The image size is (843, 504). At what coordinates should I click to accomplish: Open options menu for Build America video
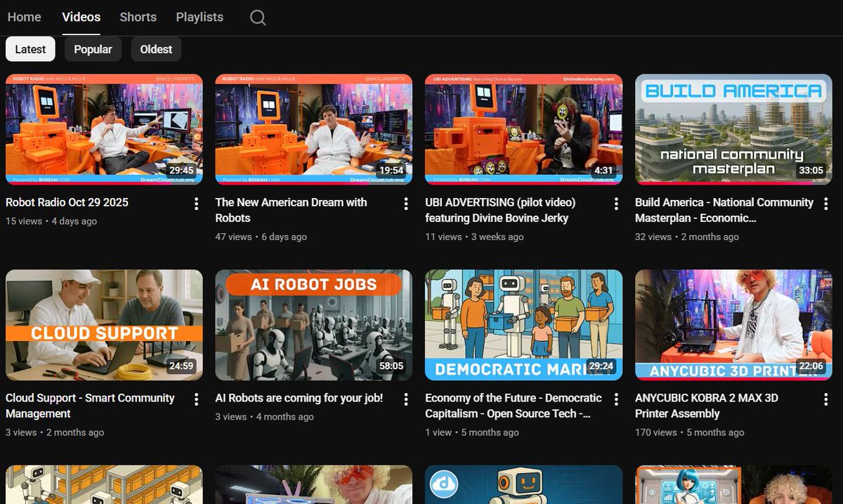tap(826, 204)
